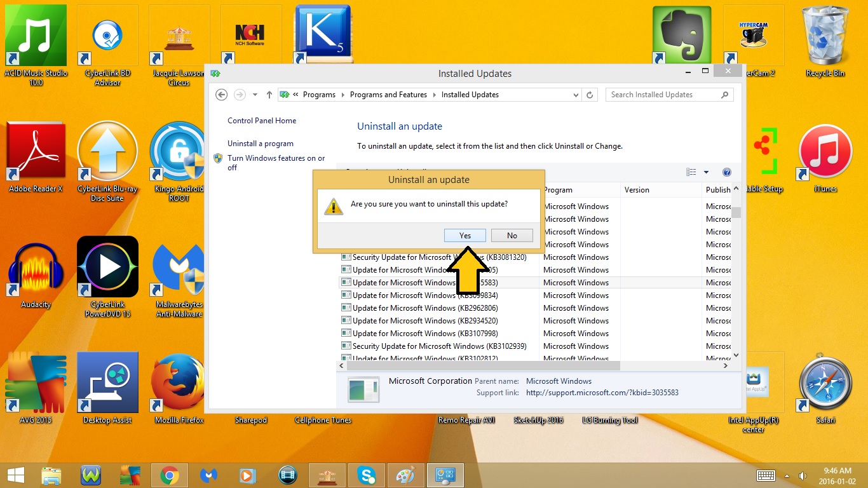
Task: Open the recent locations dropdown arrow
Action: click(x=255, y=95)
